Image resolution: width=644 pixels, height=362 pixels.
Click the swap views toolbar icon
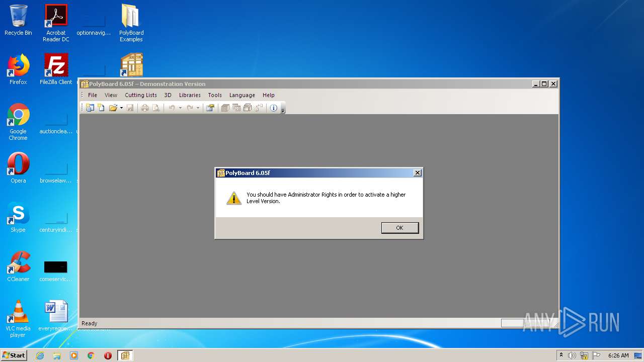(x=259, y=108)
